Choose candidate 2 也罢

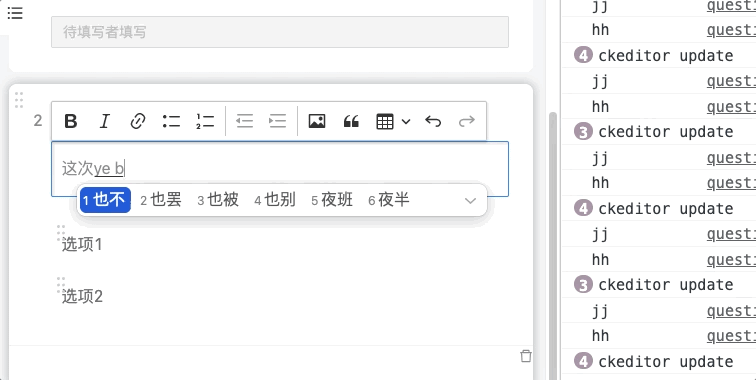coord(161,200)
